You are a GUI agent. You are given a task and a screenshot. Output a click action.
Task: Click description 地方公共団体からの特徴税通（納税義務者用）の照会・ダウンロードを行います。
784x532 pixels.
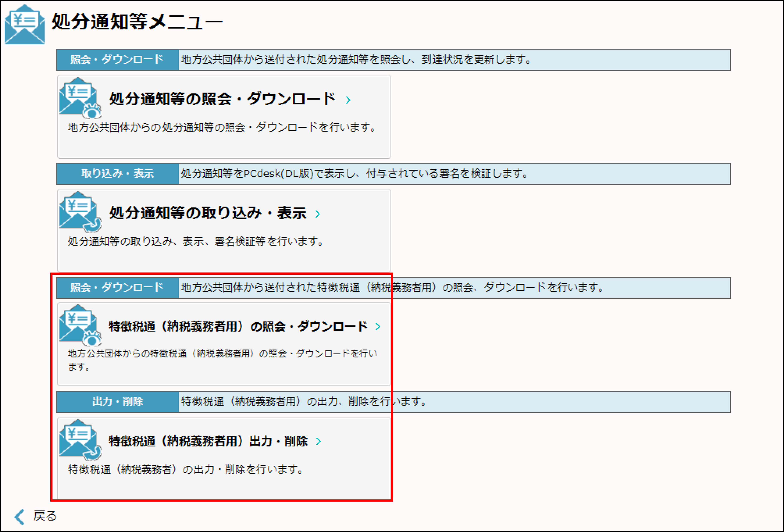point(223,360)
